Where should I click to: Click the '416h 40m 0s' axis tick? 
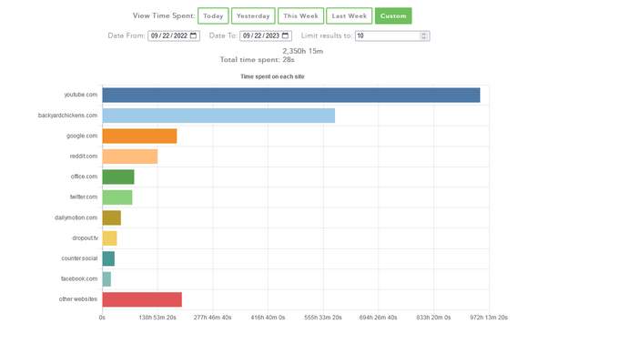pyautogui.click(x=268, y=318)
